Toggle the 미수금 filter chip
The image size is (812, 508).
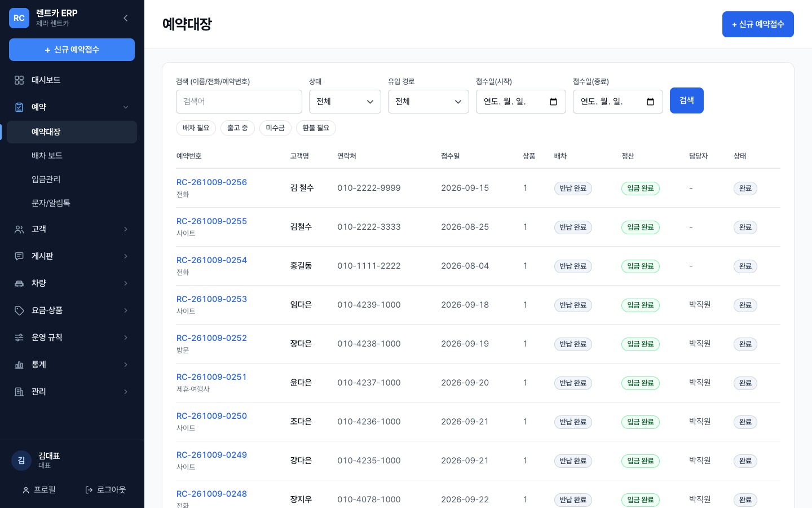[x=275, y=128]
